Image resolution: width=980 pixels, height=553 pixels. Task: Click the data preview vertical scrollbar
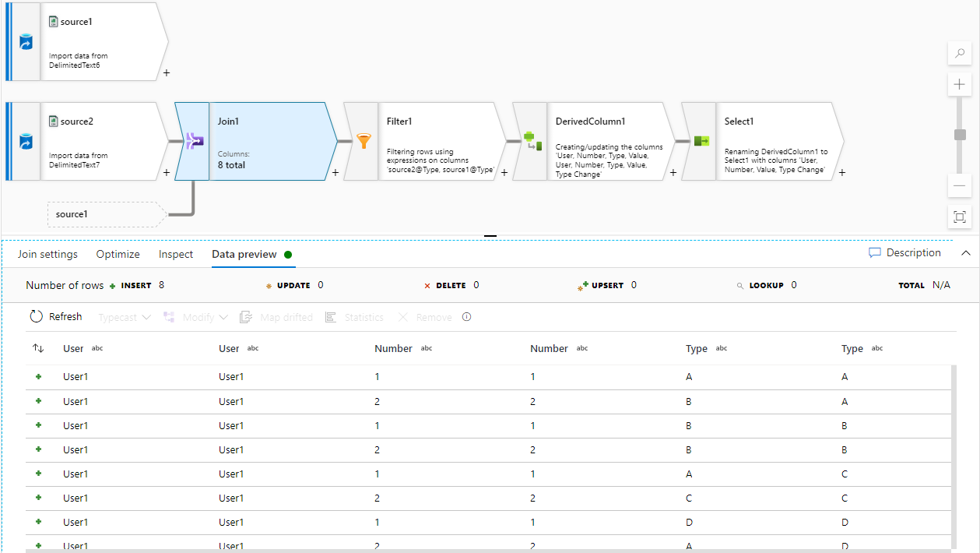pos(953,457)
